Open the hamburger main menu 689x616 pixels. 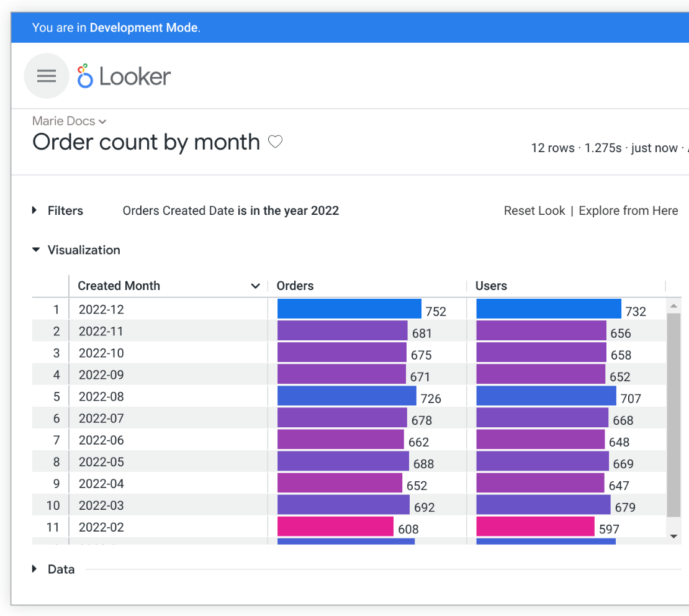(x=46, y=76)
